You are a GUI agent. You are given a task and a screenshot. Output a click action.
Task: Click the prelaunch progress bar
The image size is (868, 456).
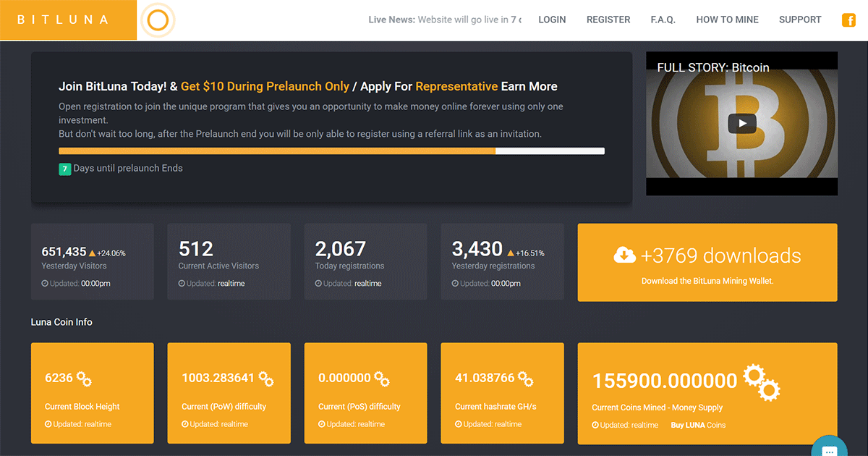click(x=331, y=151)
